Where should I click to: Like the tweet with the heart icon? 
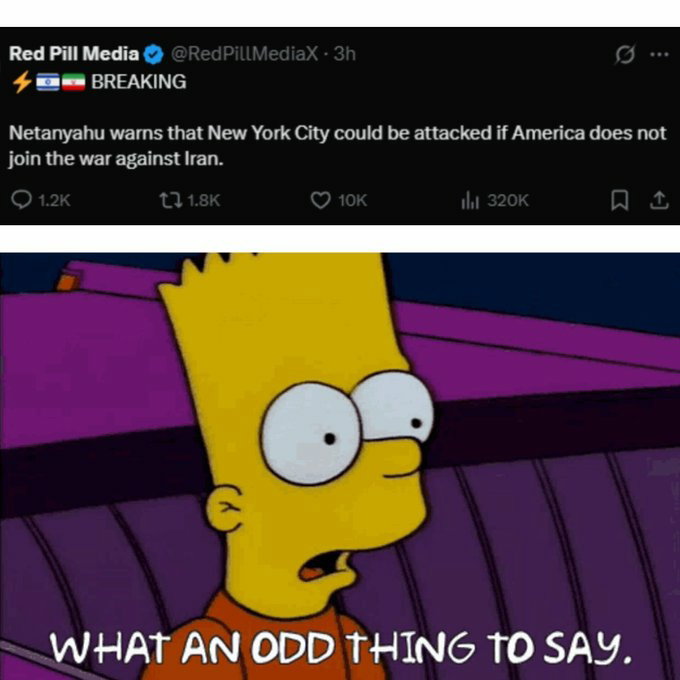(320, 200)
